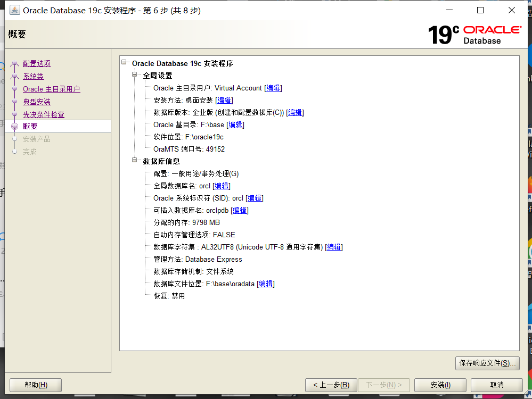The image size is (532, 399).
Task: Edit the 数据库版本 企业版 setting
Action: click(295, 113)
